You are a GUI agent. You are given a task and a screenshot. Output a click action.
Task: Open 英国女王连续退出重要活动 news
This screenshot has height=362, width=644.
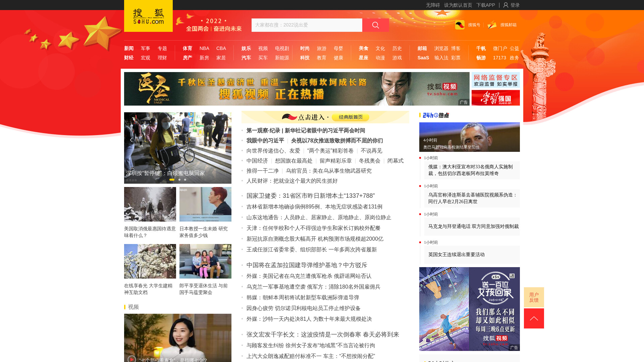457,255
